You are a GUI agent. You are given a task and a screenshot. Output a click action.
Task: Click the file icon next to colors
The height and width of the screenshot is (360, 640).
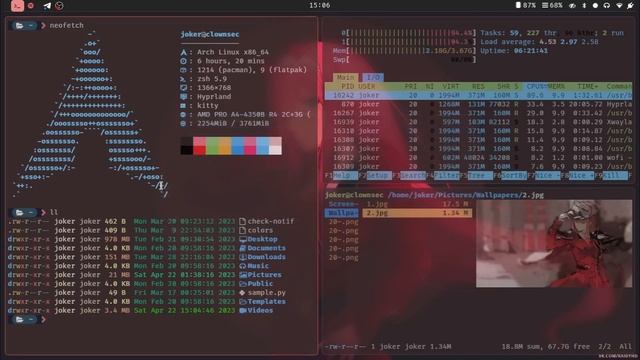point(242,230)
